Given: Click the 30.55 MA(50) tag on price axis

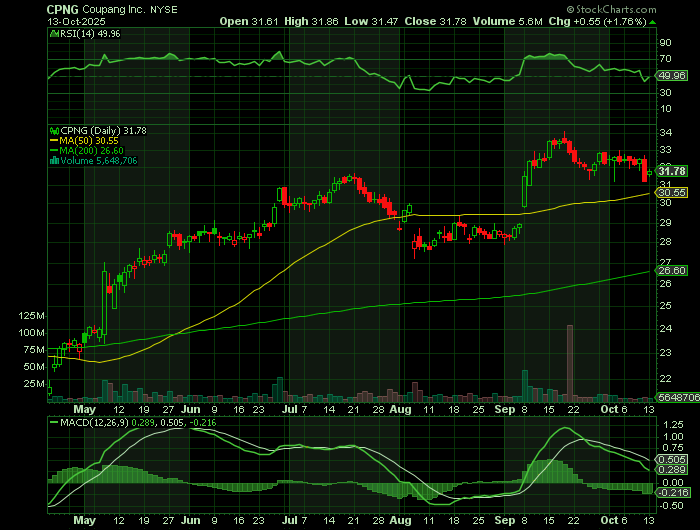Looking at the screenshot, I should tap(672, 192).
